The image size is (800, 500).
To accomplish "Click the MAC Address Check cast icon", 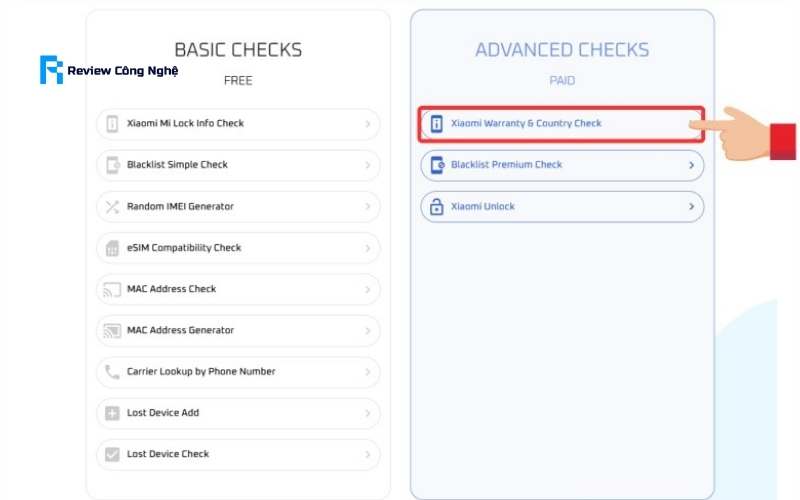I will click(112, 289).
